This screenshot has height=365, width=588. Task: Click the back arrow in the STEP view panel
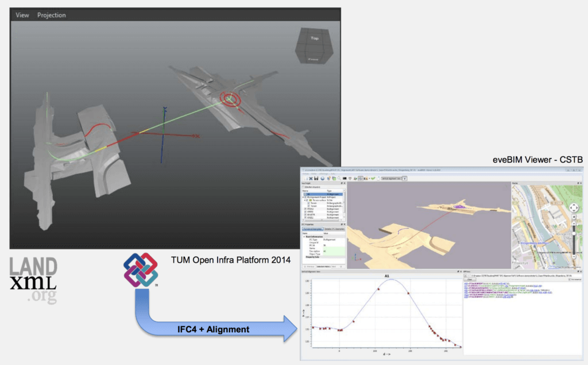tap(465, 276)
